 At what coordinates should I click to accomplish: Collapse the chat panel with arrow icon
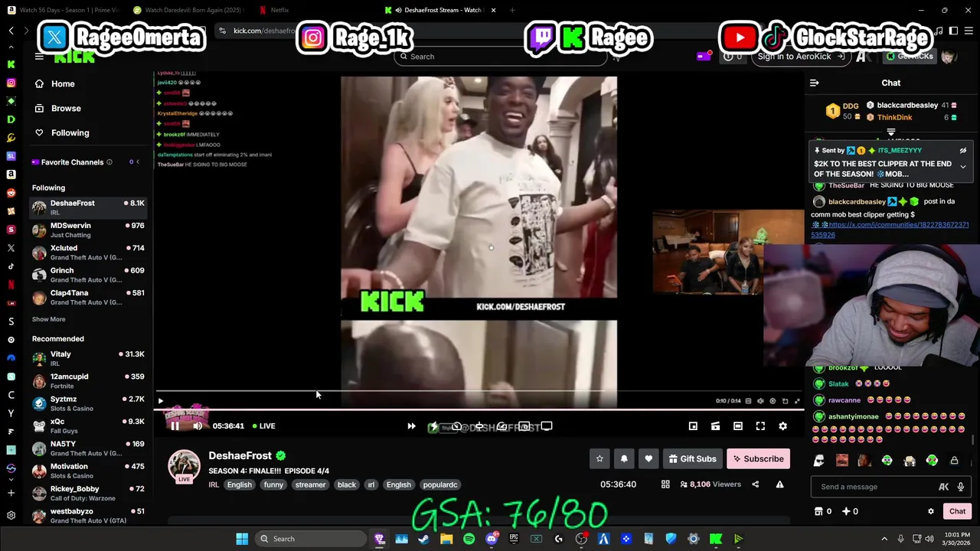pyautogui.click(x=815, y=83)
